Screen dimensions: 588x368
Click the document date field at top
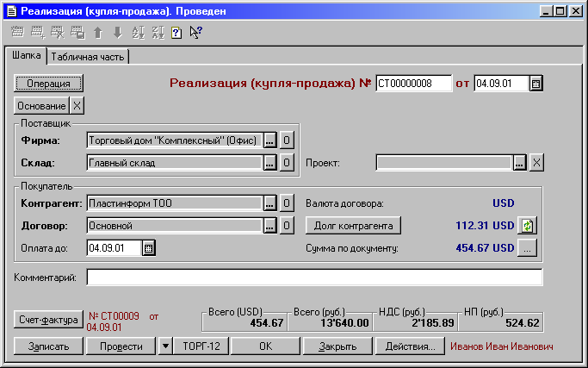point(502,84)
